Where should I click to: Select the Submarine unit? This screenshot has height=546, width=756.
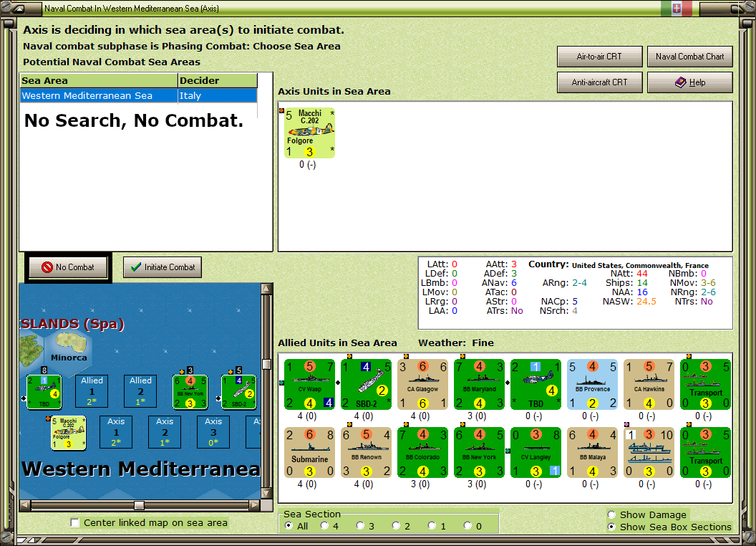[309, 452]
